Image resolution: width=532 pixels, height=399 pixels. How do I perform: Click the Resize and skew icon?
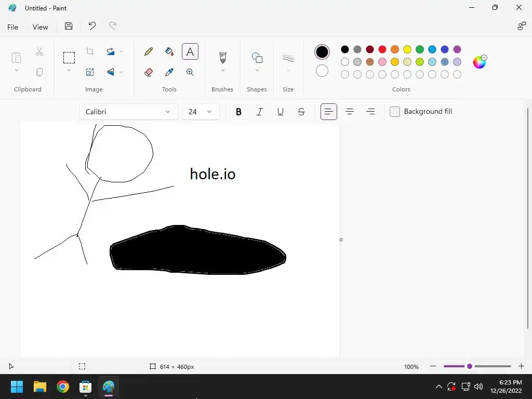[x=90, y=72]
